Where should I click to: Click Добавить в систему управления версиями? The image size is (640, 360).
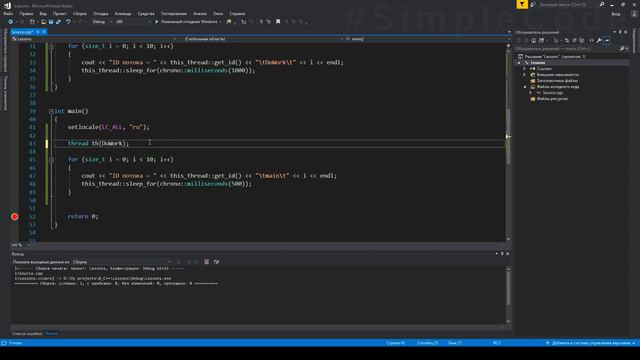coord(591,343)
